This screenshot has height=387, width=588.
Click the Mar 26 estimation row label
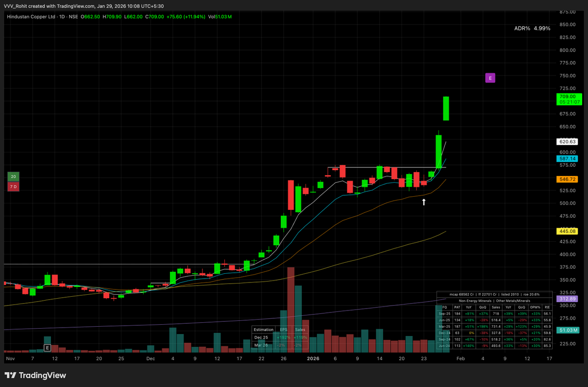click(x=261, y=345)
